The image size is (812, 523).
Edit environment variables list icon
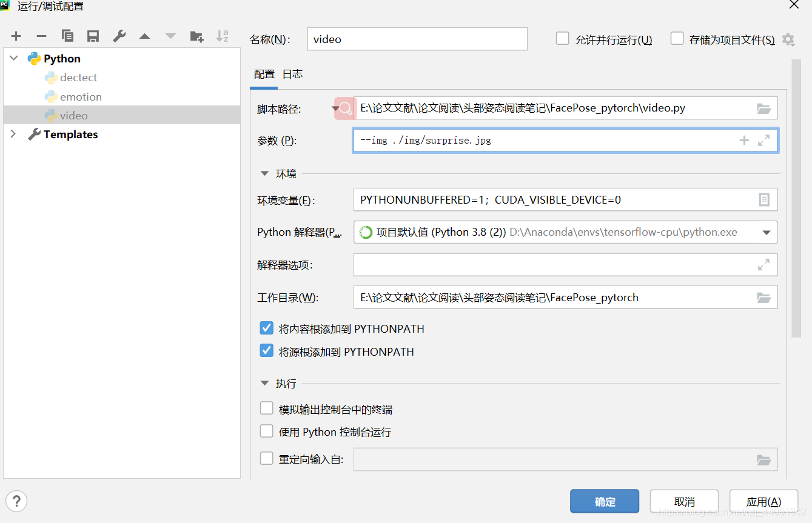tap(764, 199)
